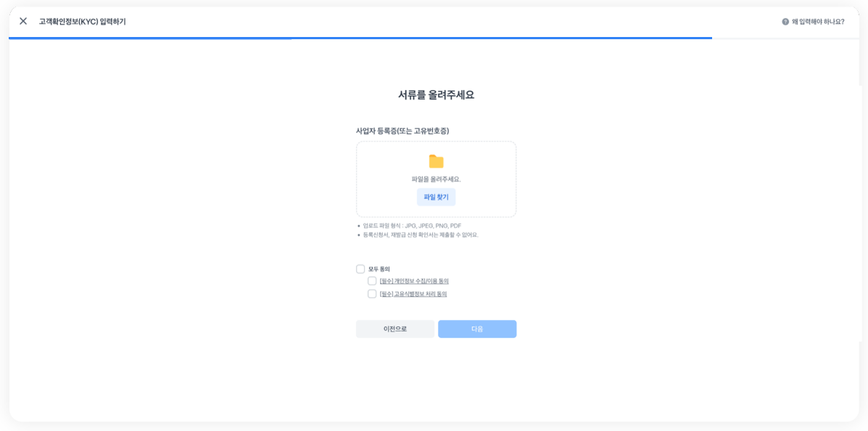Check the 모두 동의 checkbox

click(x=360, y=269)
